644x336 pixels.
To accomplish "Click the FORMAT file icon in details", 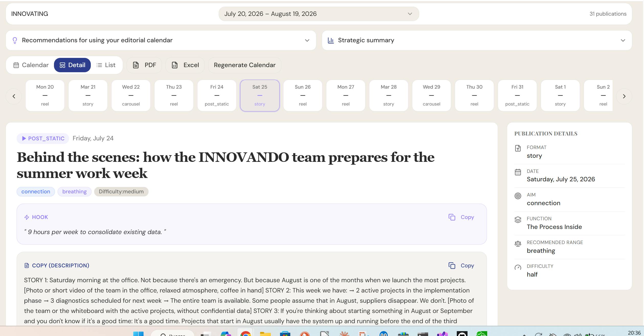I will point(518,148).
